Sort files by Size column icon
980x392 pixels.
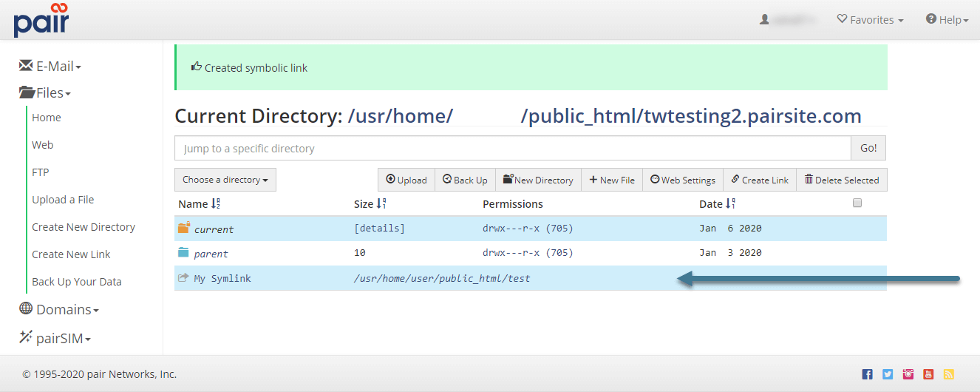click(381, 203)
